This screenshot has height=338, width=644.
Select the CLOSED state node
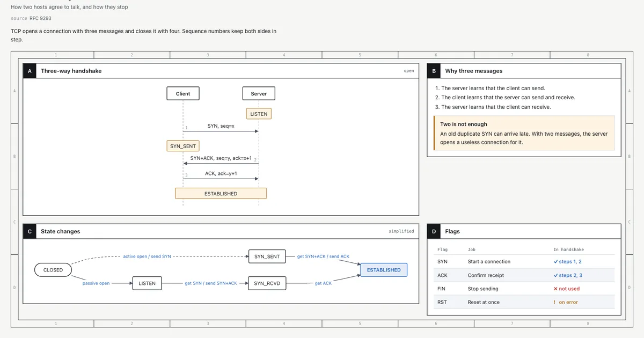53,270
